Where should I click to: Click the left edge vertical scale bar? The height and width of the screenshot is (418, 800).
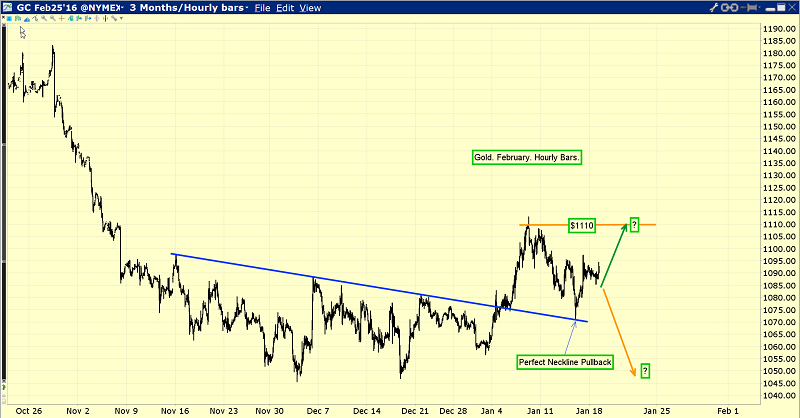click(4, 204)
